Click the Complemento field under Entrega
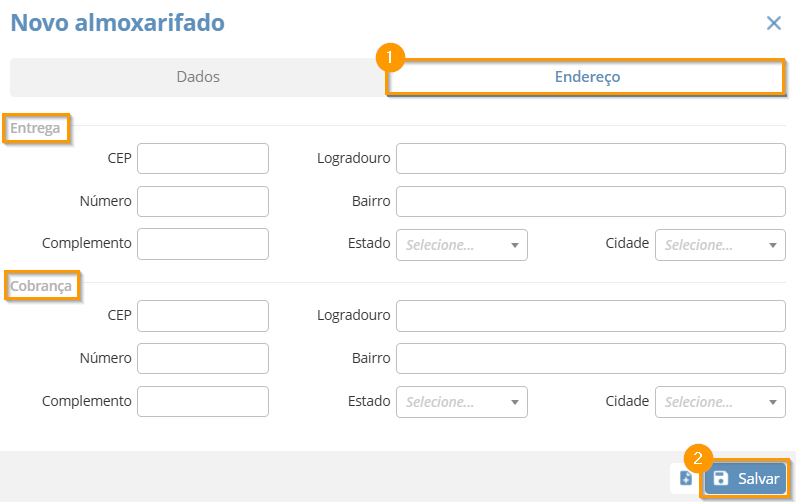The image size is (796, 502). pos(203,244)
